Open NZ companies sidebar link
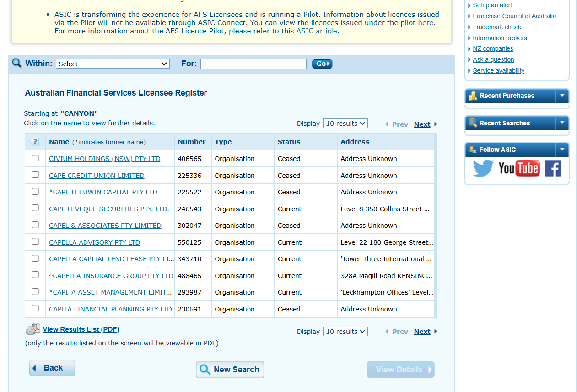The image size is (577, 392). point(493,48)
